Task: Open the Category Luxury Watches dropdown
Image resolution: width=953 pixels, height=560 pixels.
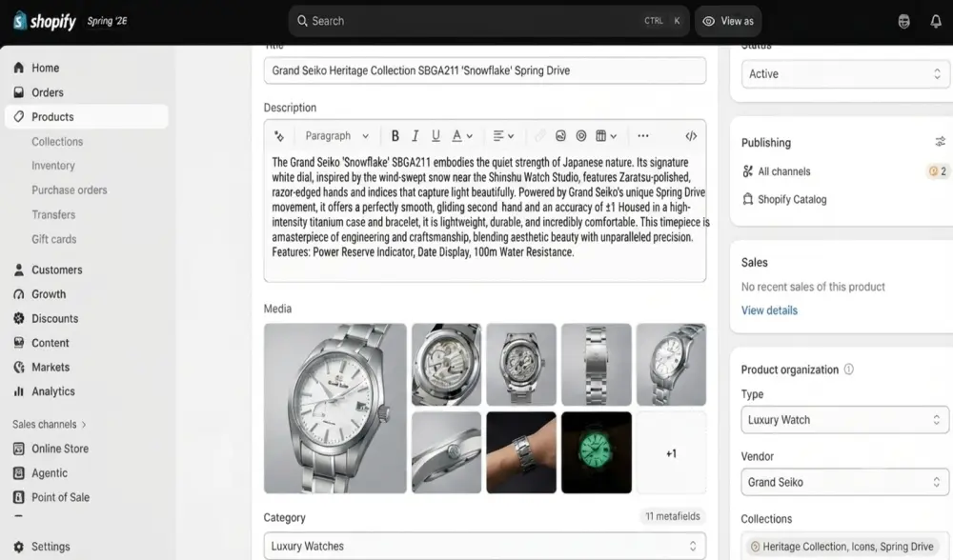Action: coord(484,546)
